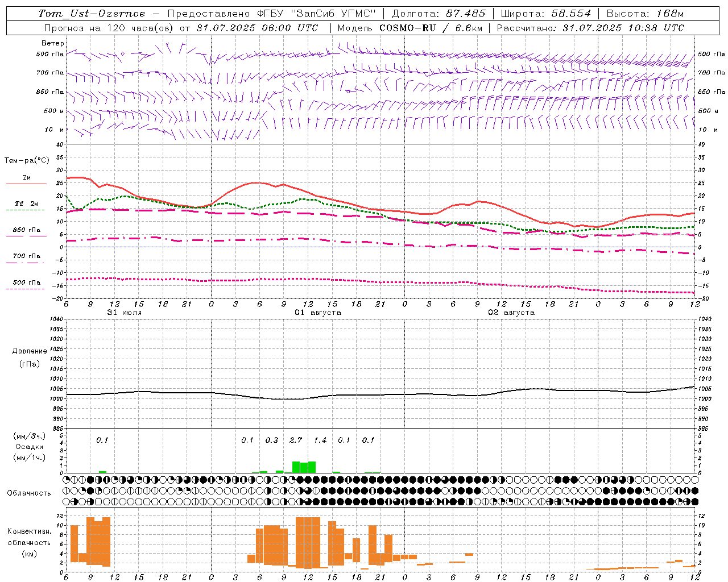Screen dimensions: 728x582
Task: Click the station title Tom_Ust-Ozernoe
Action: coord(92,14)
